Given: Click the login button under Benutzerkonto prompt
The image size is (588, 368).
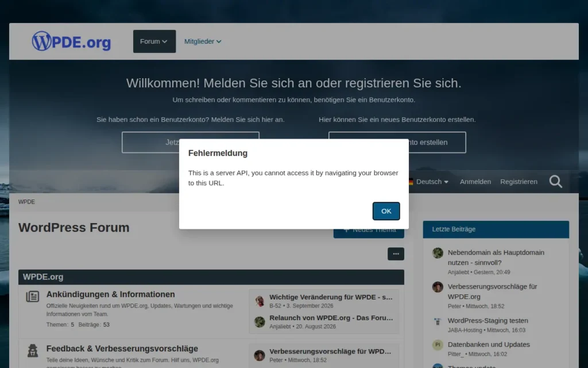Looking at the screenshot, I should [x=190, y=143].
